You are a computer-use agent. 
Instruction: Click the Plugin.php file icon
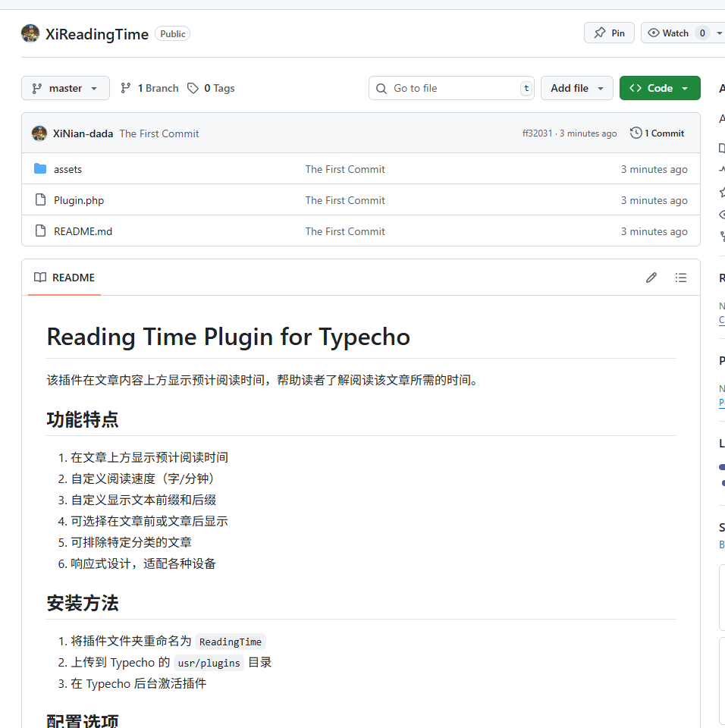coord(40,200)
